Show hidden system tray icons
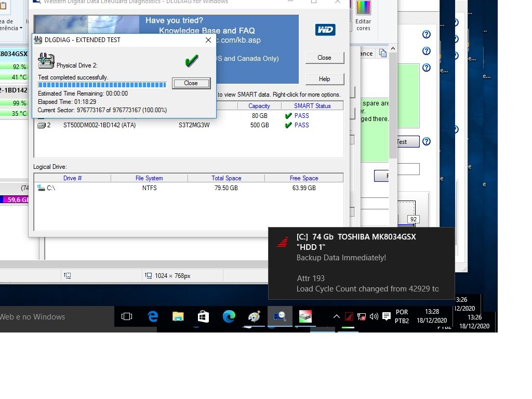This screenshot has height=399, width=532. [x=336, y=316]
